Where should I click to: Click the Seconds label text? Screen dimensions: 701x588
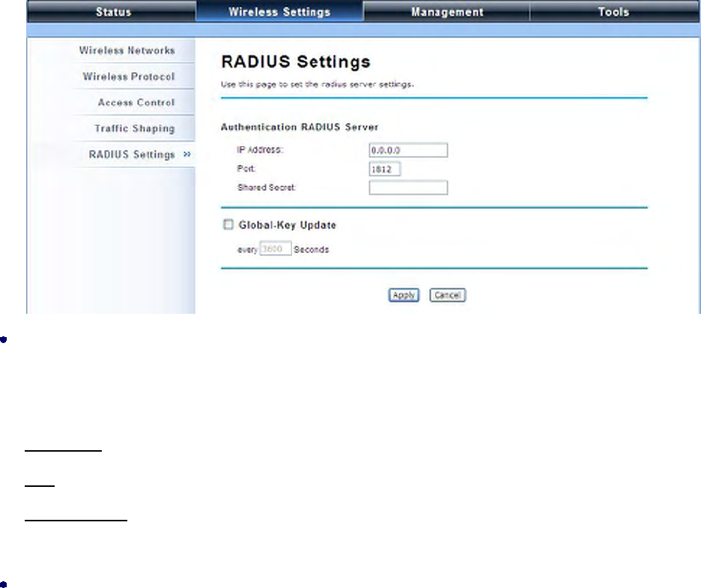[311, 249]
